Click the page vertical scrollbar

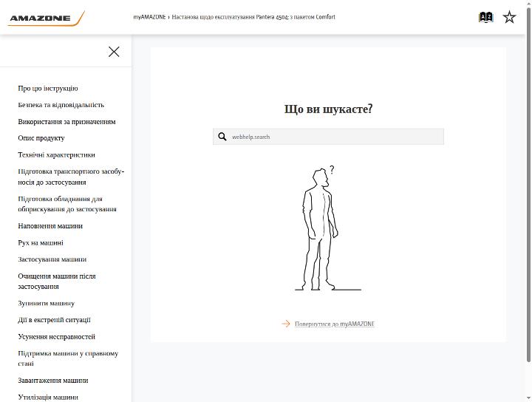click(528, 185)
